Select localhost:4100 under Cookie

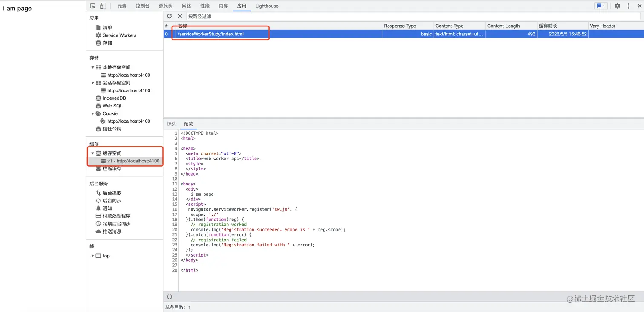coord(129,121)
